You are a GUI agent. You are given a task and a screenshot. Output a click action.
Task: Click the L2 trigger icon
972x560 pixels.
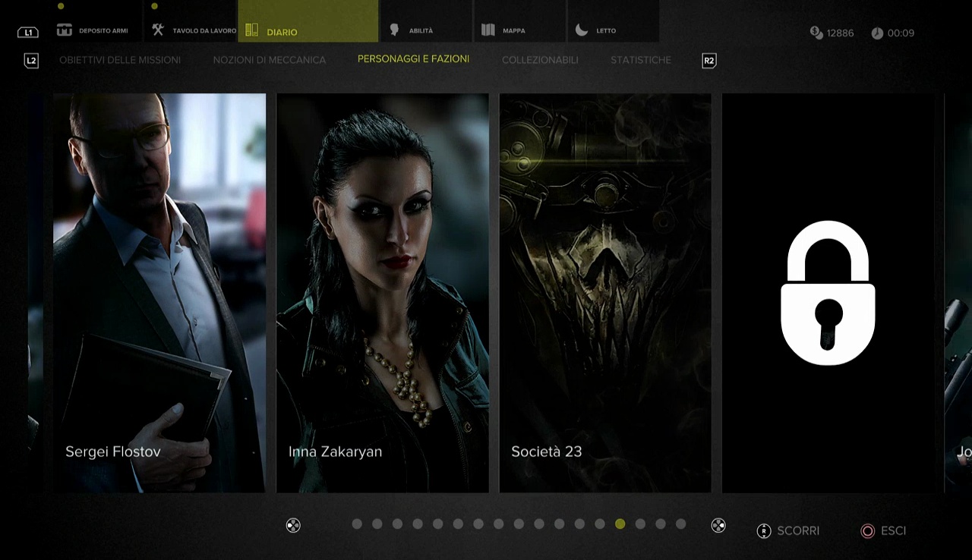(31, 61)
